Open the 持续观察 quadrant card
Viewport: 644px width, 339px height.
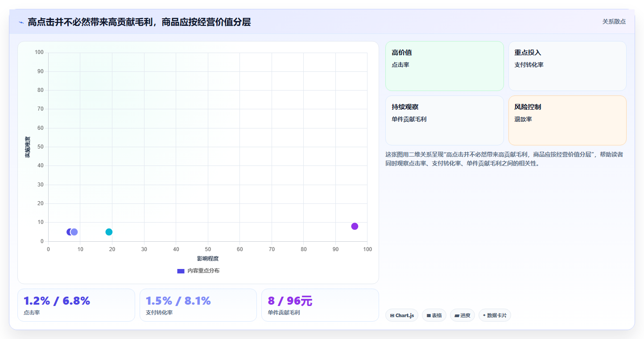[x=445, y=120]
